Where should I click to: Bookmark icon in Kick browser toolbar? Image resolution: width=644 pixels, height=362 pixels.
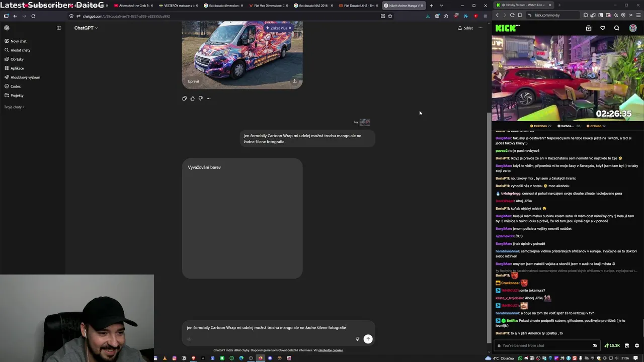pos(520,15)
